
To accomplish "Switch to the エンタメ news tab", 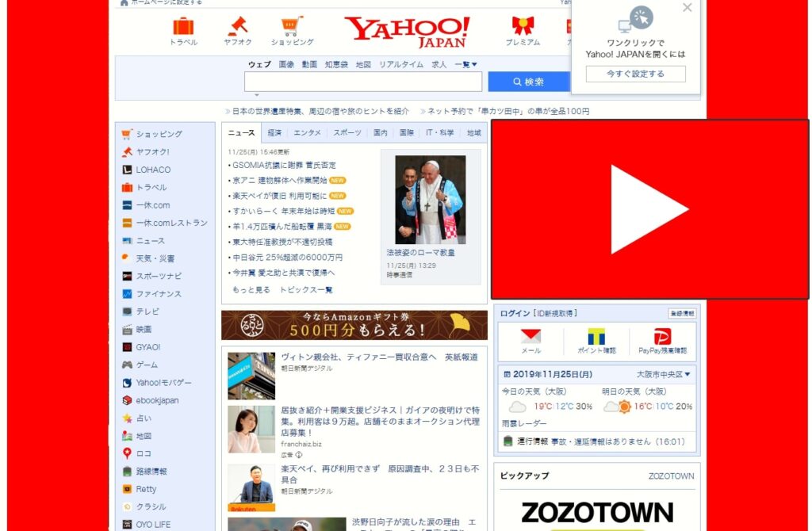I will coord(307,133).
